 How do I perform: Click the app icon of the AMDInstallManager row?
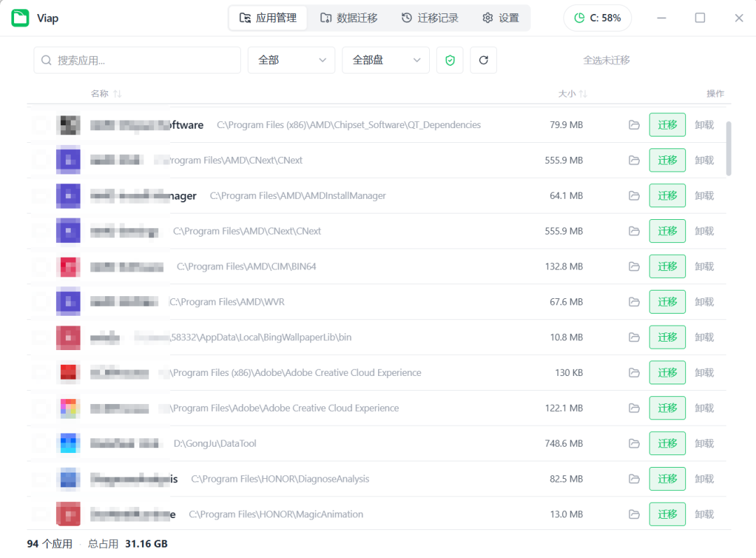[69, 196]
